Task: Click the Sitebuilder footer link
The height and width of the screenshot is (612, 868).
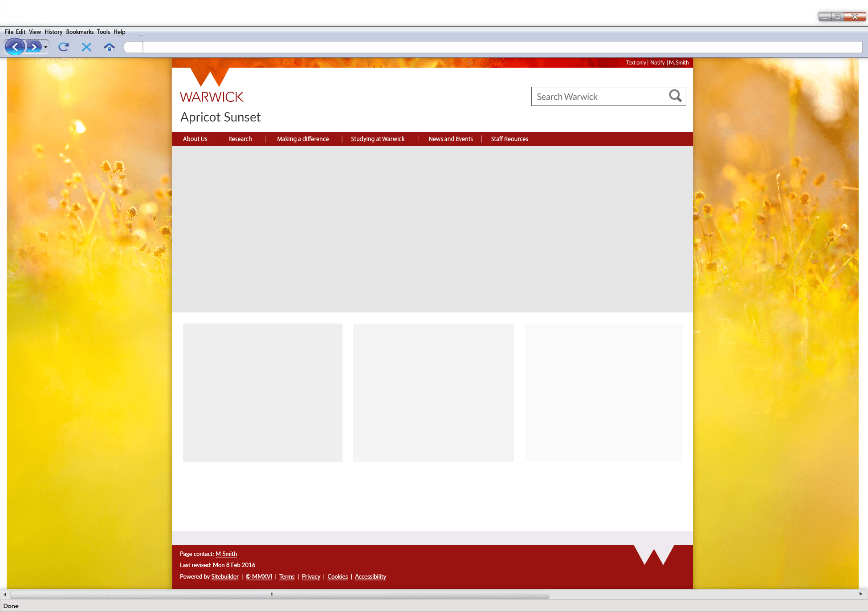Action: (x=224, y=576)
